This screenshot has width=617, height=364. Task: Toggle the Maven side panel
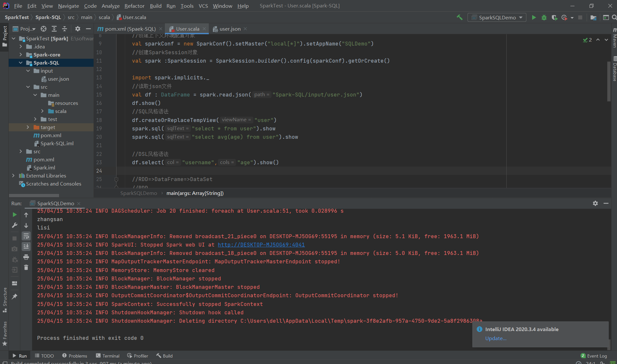click(614, 38)
